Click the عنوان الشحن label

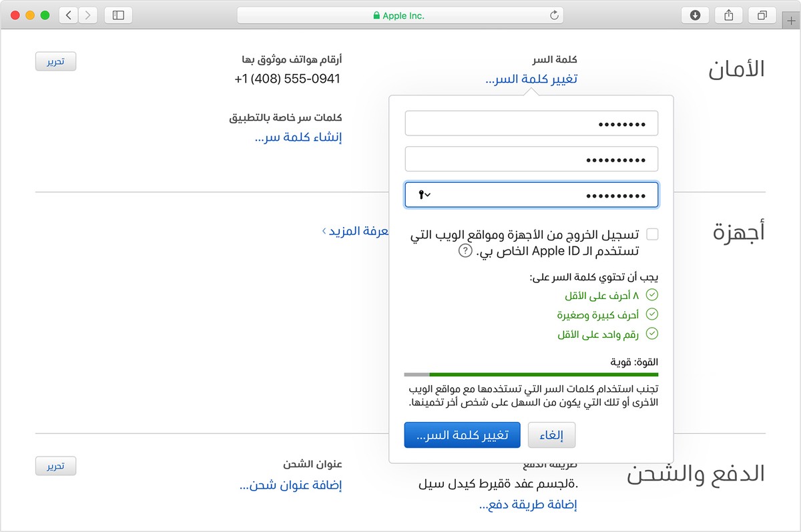312,463
